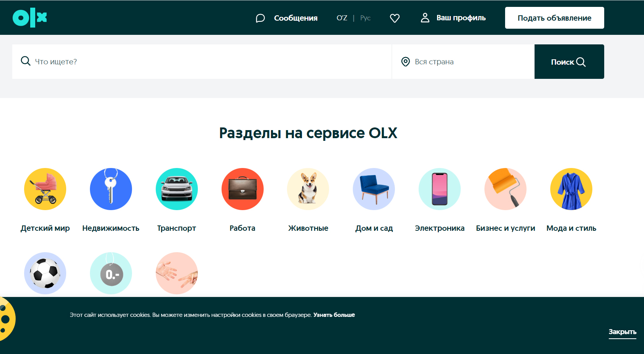
Task: Open the Электроника smartphone category
Action: tap(440, 189)
